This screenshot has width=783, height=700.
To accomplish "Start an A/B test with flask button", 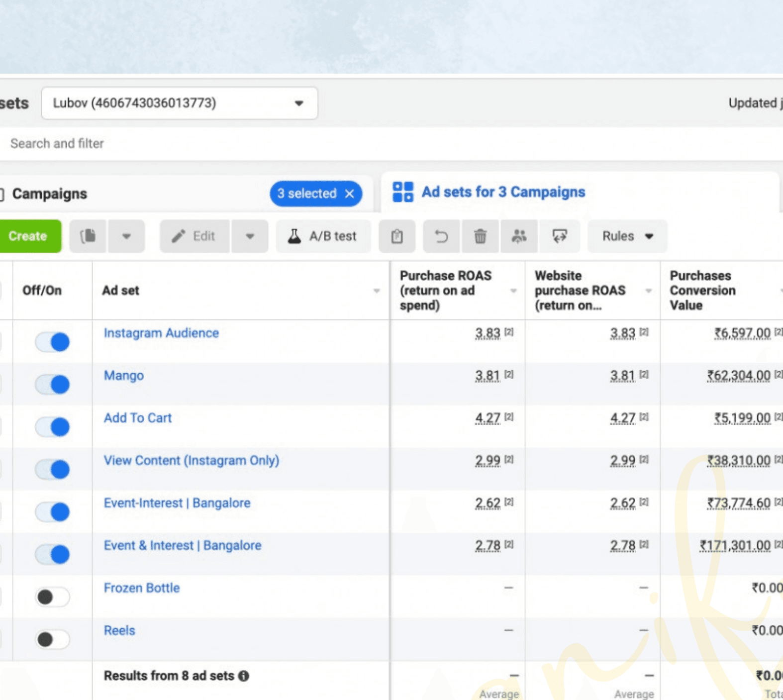I will (323, 236).
